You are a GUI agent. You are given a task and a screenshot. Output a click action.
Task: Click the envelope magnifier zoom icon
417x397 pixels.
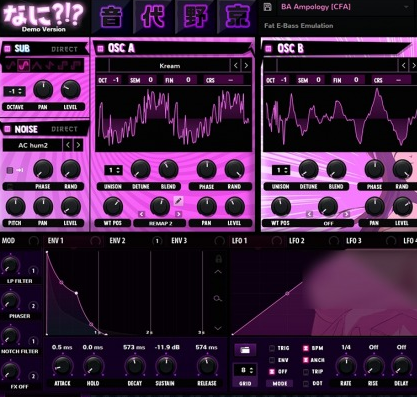218,298
